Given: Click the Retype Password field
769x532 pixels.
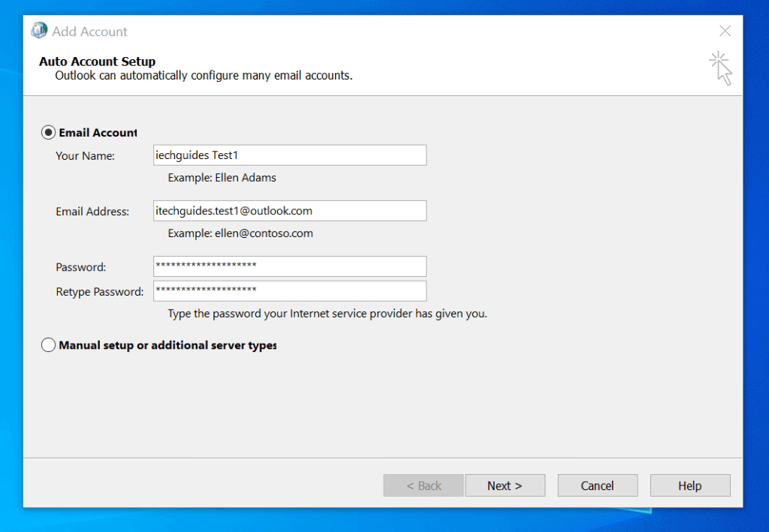Looking at the screenshot, I should (x=290, y=291).
